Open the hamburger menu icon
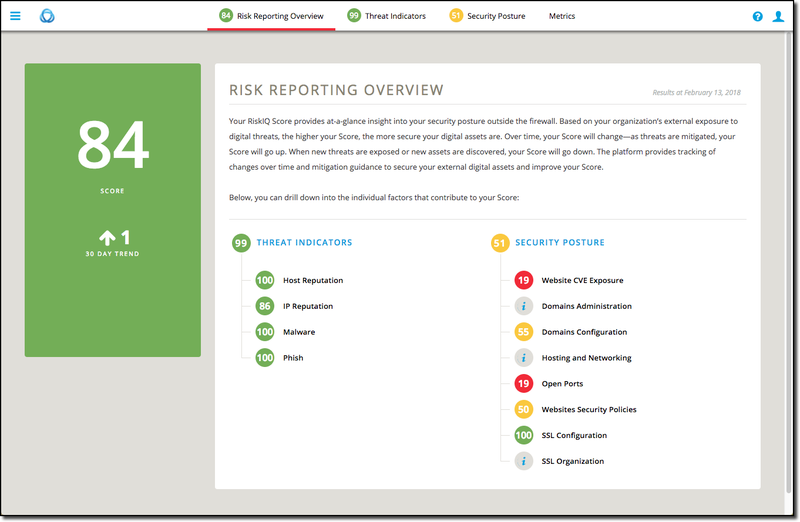 (x=15, y=16)
